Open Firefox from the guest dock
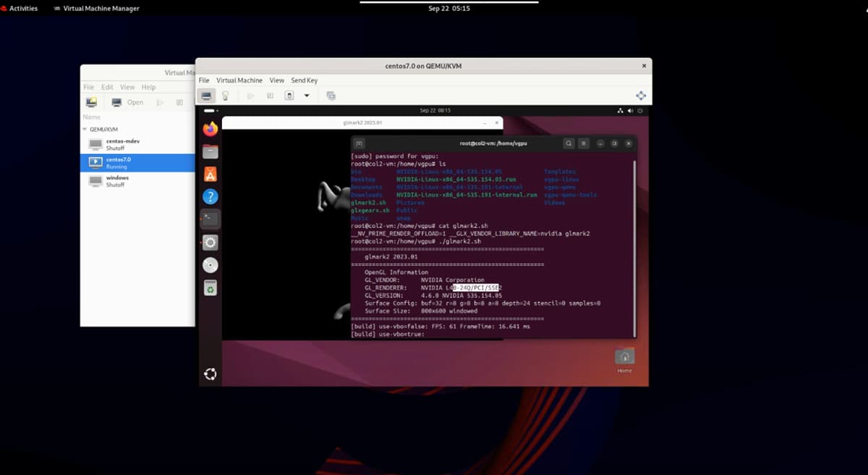The width and height of the screenshot is (868, 475). point(210,129)
